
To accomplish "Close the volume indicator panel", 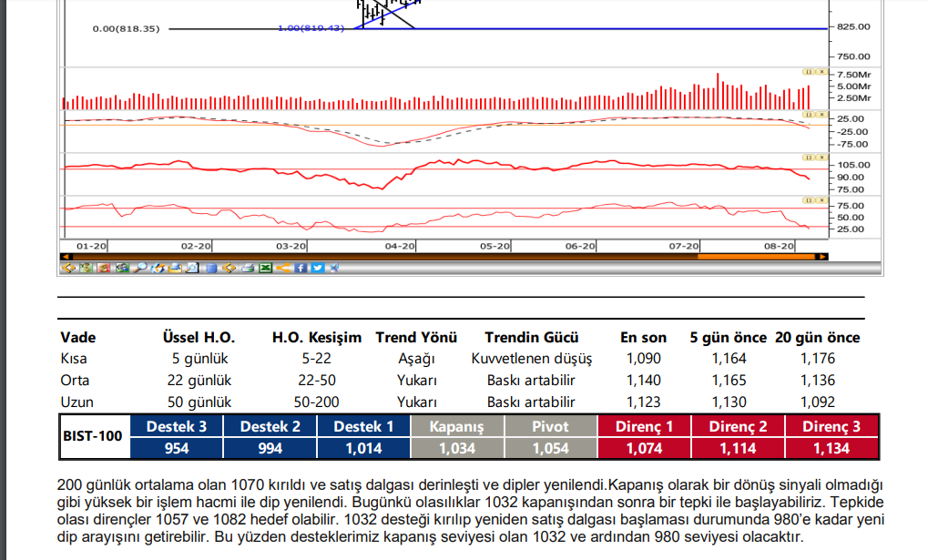I will 821,72.
